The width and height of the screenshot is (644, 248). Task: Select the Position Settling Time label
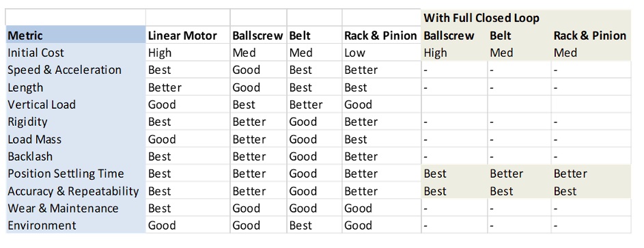[66, 174]
